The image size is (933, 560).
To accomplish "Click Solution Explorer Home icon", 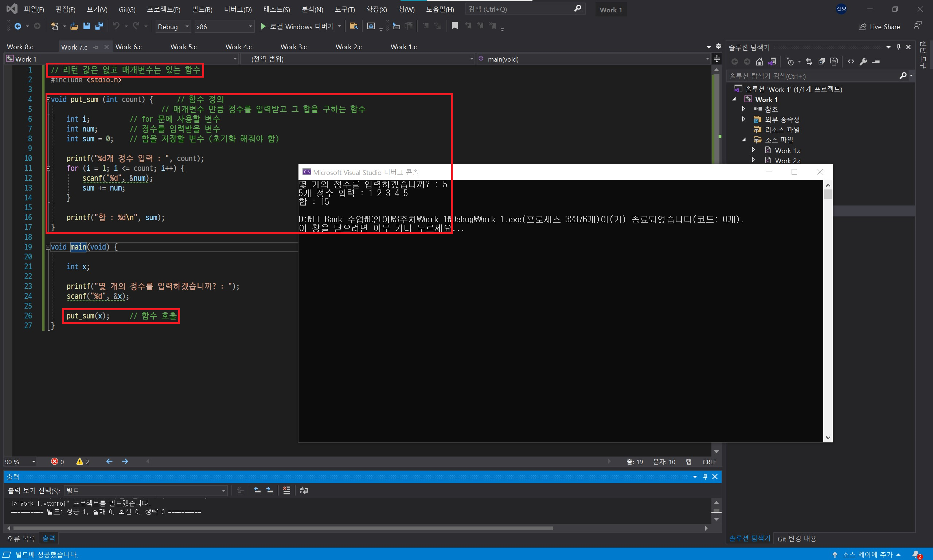I will coord(760,62).
